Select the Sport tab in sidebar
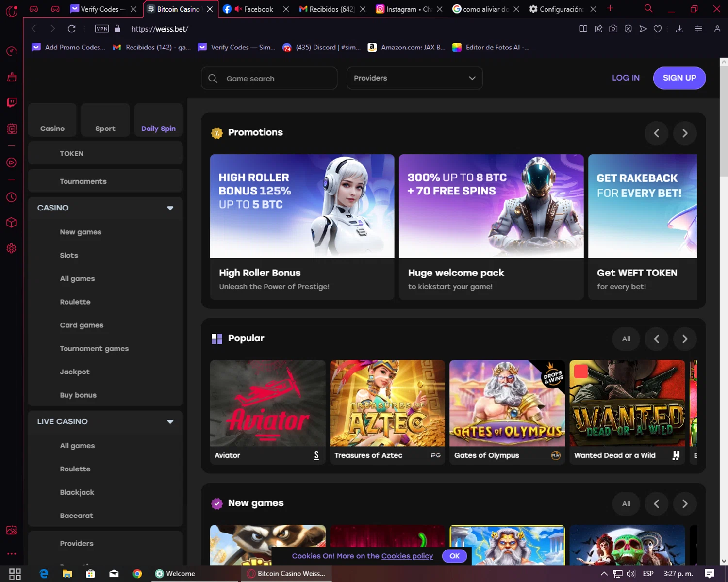 (105, 120)
